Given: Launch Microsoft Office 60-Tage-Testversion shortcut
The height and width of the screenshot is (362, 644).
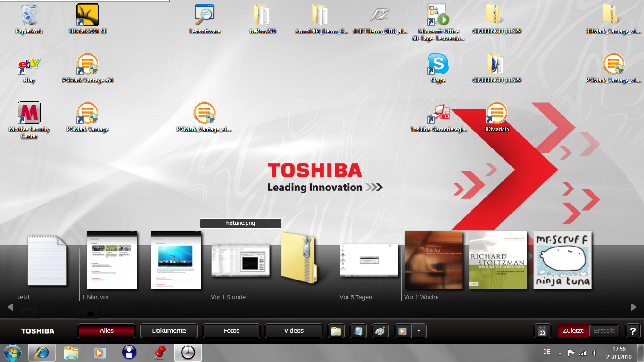Looking at the screenshot, I should [x=438, y=22].
